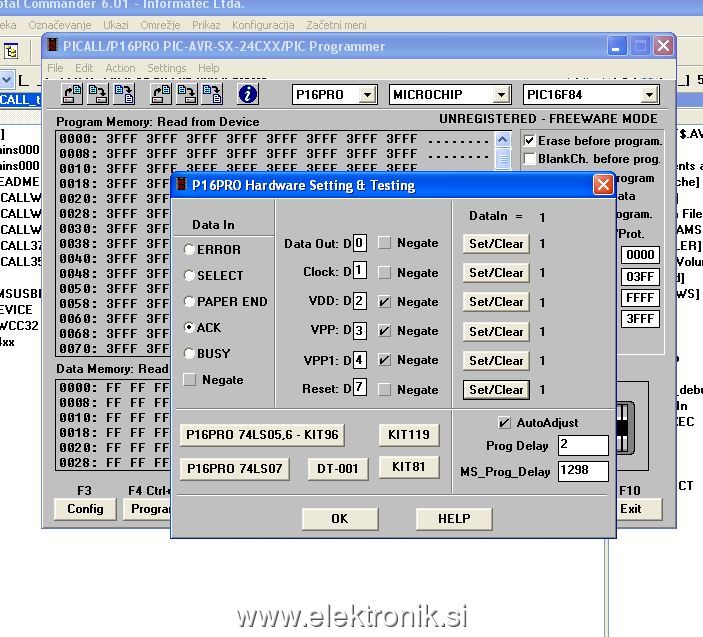
Task: Click the HELP button in the dialog
Action: (454, 519)
